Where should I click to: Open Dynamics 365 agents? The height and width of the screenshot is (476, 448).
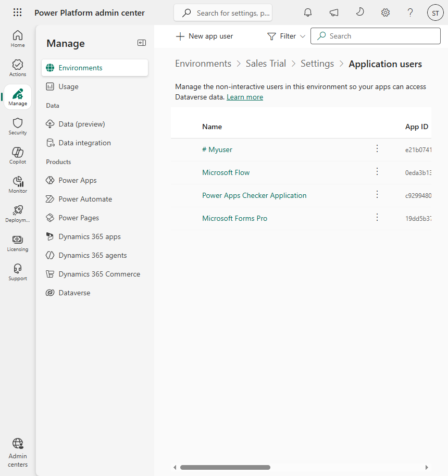click(95, 255)
